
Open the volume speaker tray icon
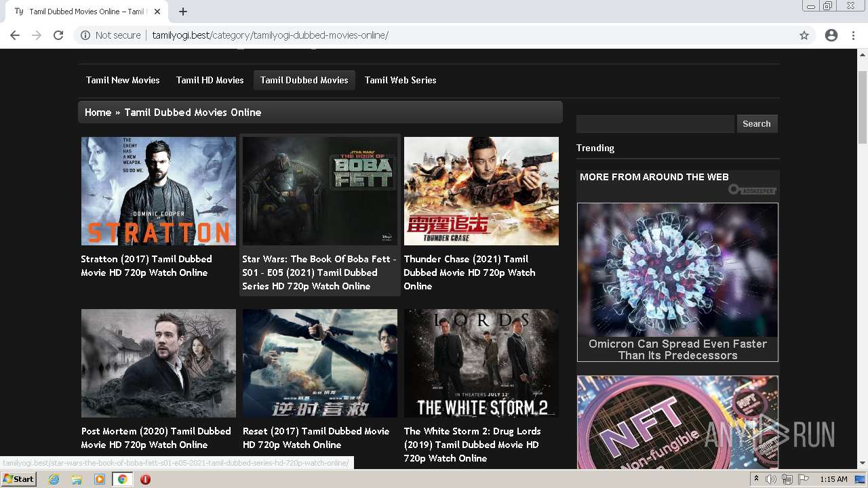tap(771, 479)
